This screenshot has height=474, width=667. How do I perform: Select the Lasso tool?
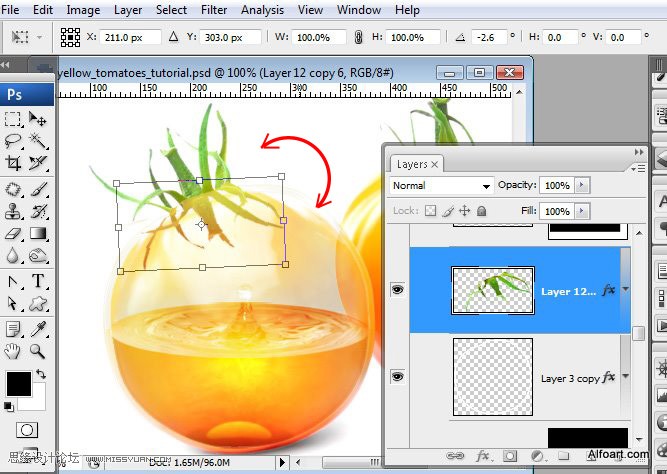point(13,140)
